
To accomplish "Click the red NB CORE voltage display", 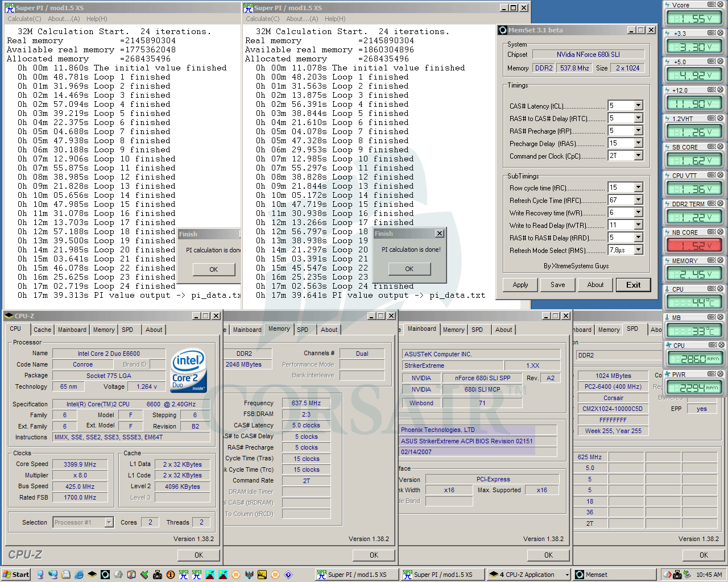I will tap(694, 246).
